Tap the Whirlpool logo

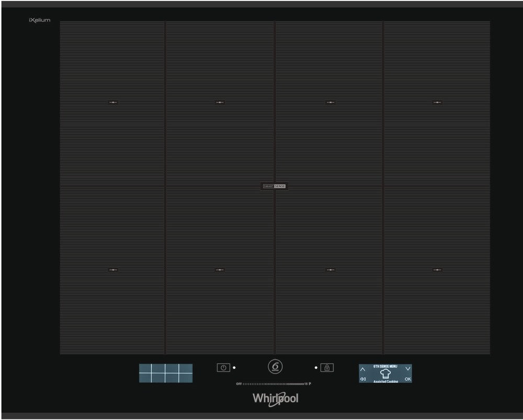click(x=276, y=399)
